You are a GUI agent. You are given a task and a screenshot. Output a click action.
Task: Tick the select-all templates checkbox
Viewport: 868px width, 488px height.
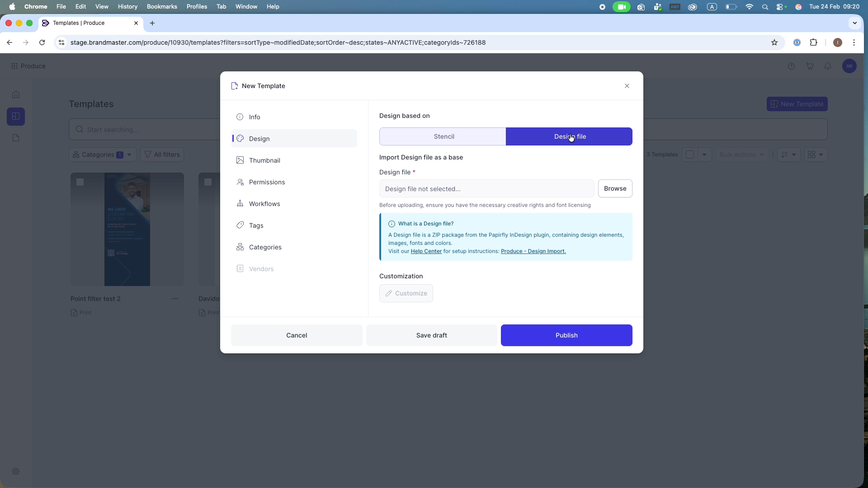690,155
